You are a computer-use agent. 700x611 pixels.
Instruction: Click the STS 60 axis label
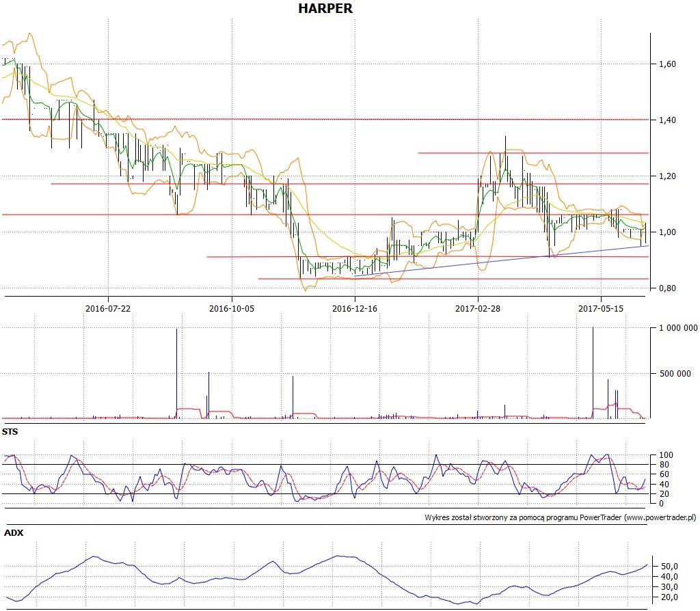pyautogui.click(x=664, y=474)
